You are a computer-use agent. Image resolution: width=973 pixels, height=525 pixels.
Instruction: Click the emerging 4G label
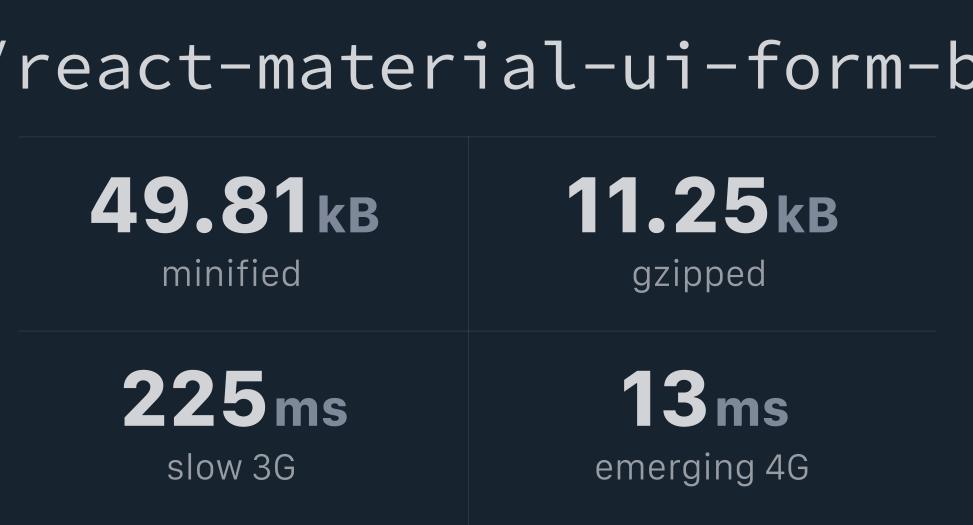point(702,470)
